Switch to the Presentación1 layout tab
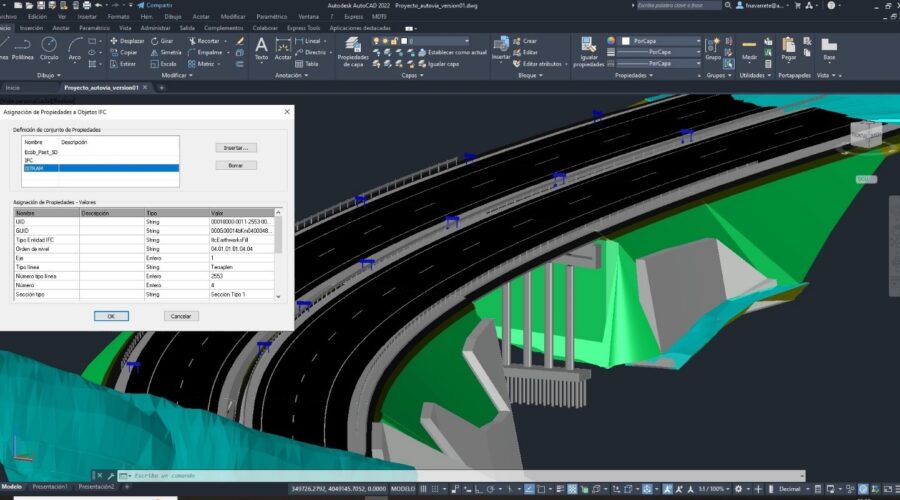The width and height of the screenshot is (900, 500). pos(50,487)
